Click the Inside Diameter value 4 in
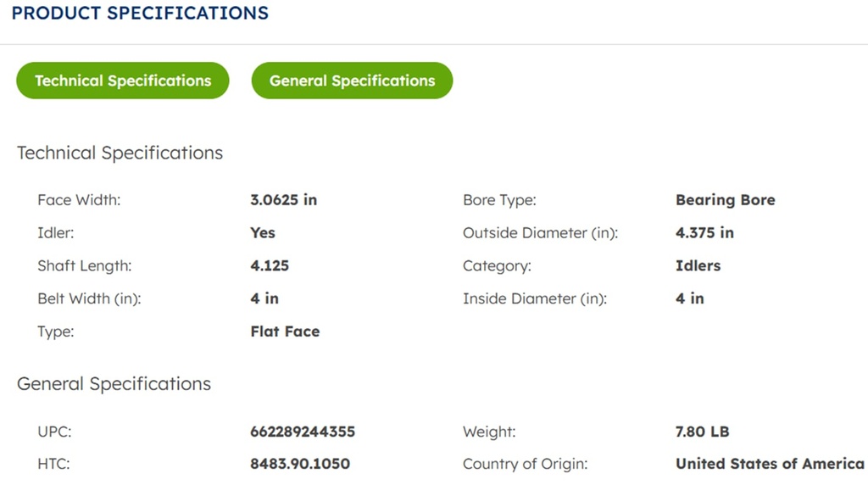 click(689, 298)
